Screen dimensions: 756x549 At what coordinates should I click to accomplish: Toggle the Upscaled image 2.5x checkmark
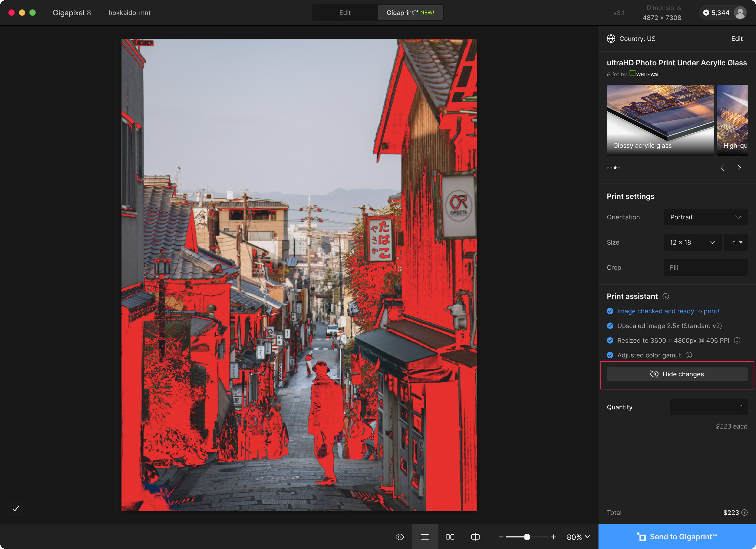[x=610, y=326]
